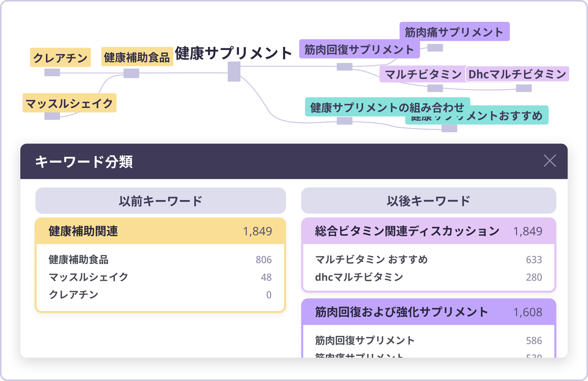Click the クレアチン keyword tag
The width and height of the screenshot is (588, 381).
tap(60, 57)
